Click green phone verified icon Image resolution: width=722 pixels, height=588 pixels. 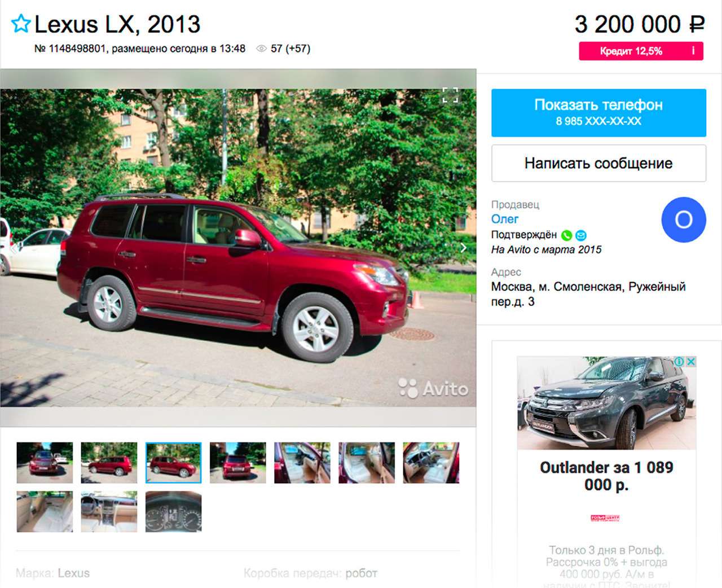[x=567, y=235]
